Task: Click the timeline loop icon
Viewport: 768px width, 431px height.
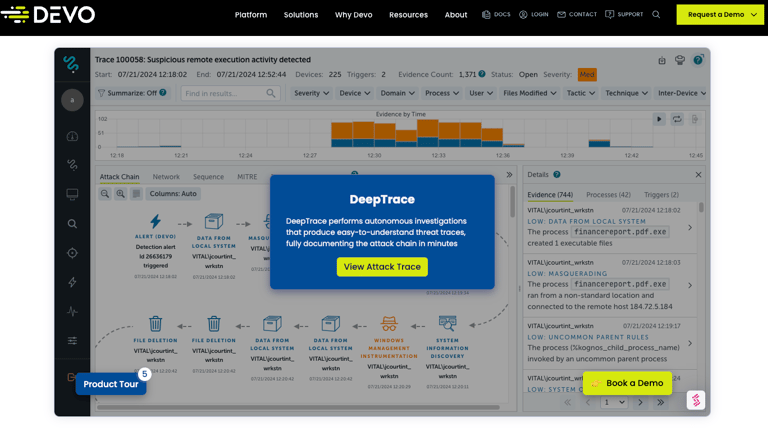Action: click(677, 119)
